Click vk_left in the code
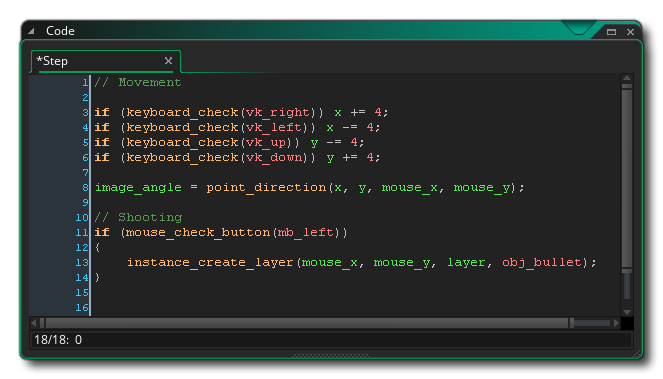The width and height of the screenshot is (663, 379). pos(274,127)
